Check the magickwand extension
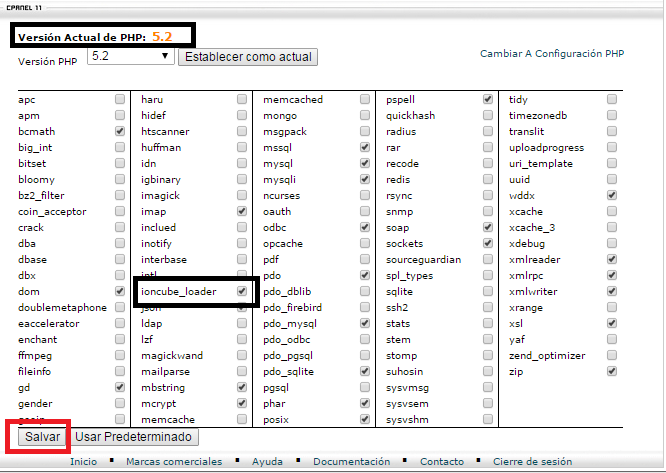This screenshot has width=666, height=473. [x=242, y=355]
